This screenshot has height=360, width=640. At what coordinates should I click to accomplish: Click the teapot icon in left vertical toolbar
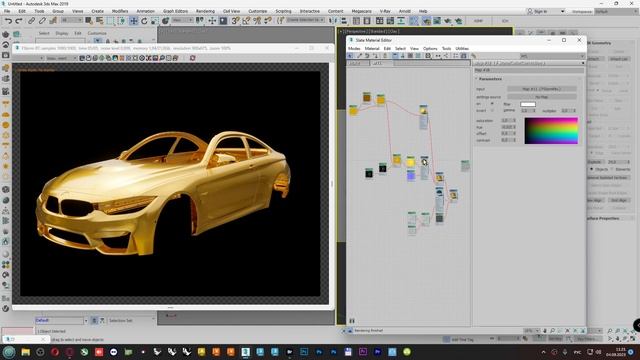tap(6, 34)
